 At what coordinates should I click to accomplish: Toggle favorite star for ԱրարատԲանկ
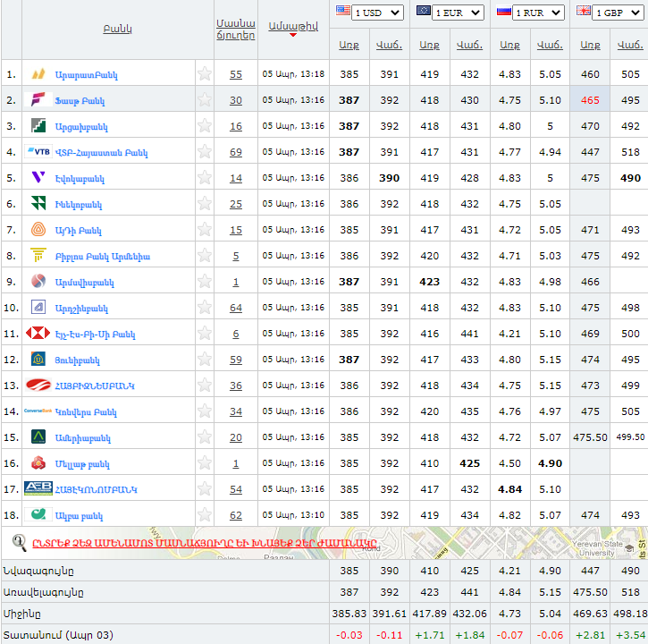click(205, 74)
